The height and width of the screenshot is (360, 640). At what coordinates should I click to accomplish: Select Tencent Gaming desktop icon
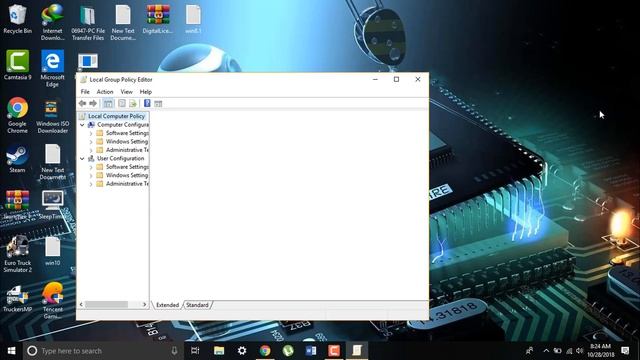click(x=53, y=300)
